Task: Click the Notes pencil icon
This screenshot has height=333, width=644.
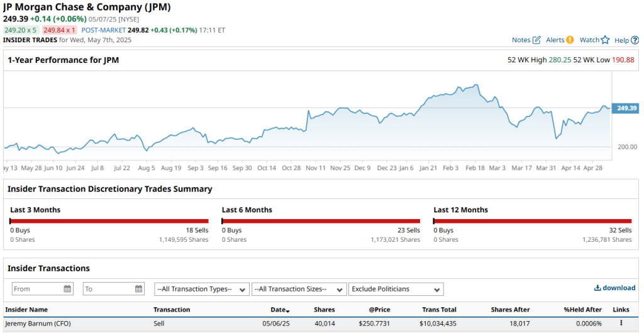Action: pyautogui.click(x=536, y=40)
